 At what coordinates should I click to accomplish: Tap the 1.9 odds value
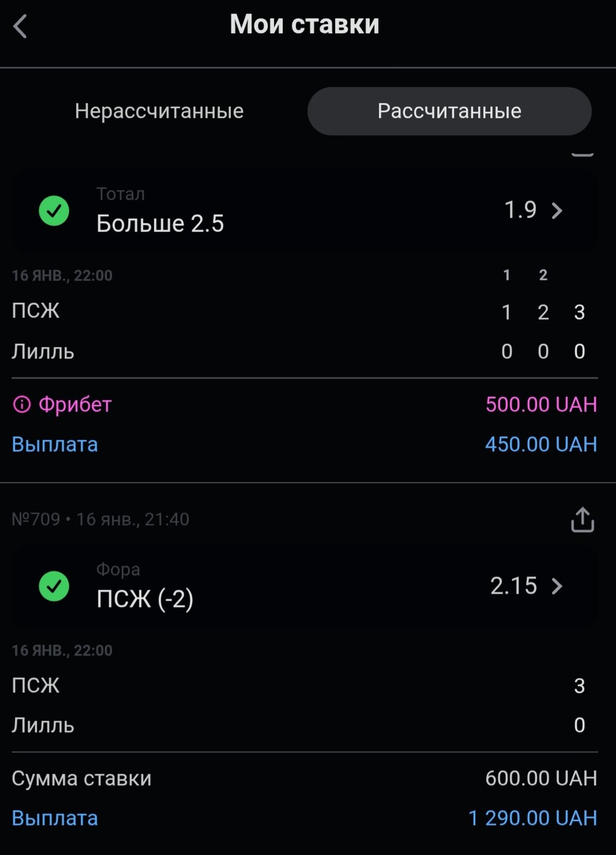pyautogui.click(x=521, y=210)
